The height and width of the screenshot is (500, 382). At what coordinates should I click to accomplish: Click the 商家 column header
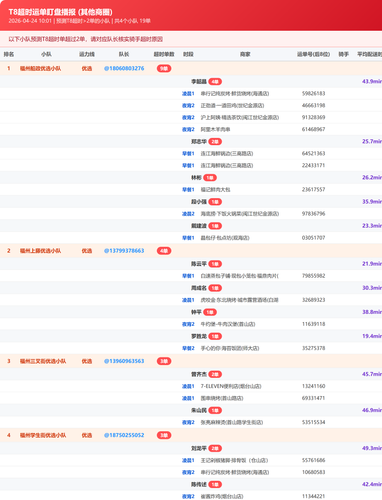coord(245,54)
